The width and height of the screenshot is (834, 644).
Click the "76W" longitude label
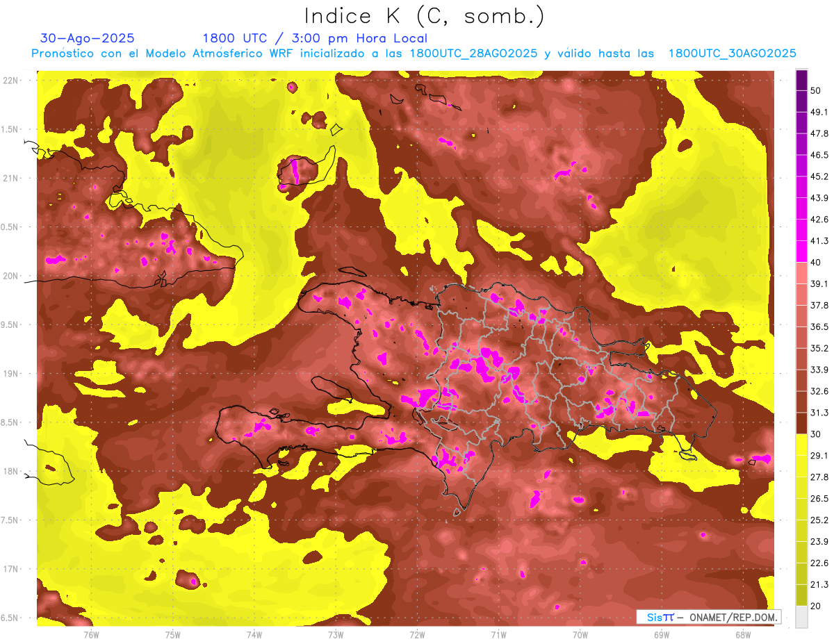coord(91,634)
